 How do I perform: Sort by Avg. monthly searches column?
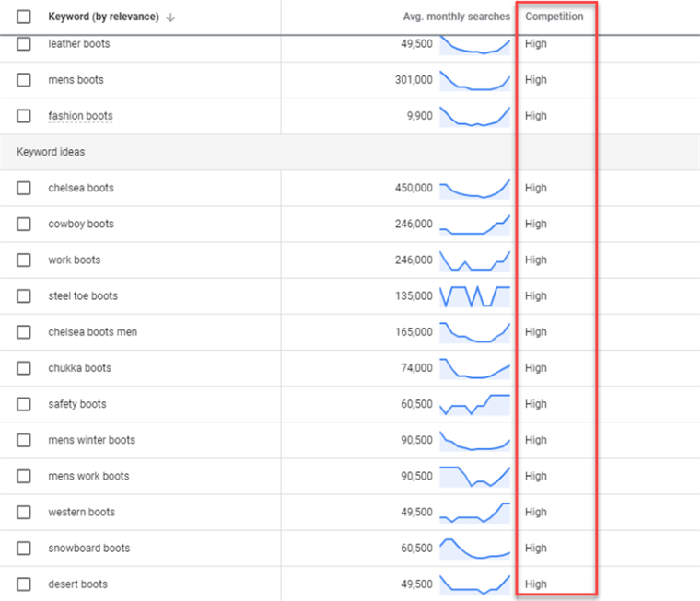456,17
